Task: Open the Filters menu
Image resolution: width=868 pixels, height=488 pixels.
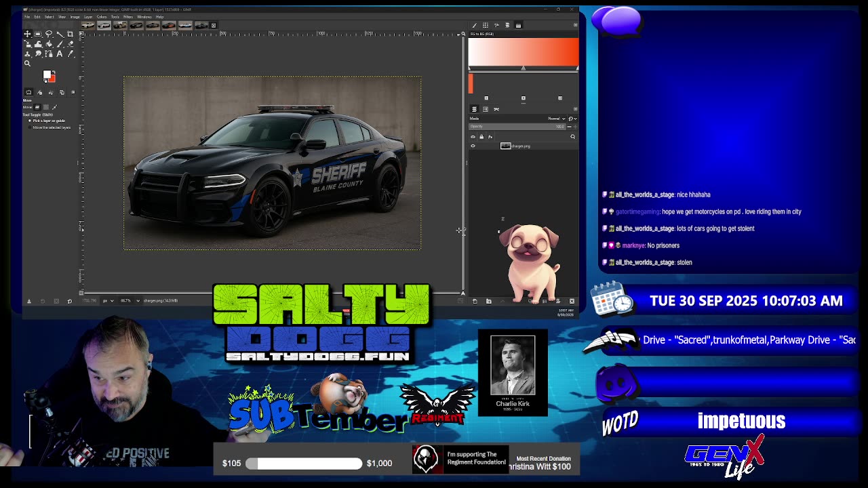Action: coord(128,17)
